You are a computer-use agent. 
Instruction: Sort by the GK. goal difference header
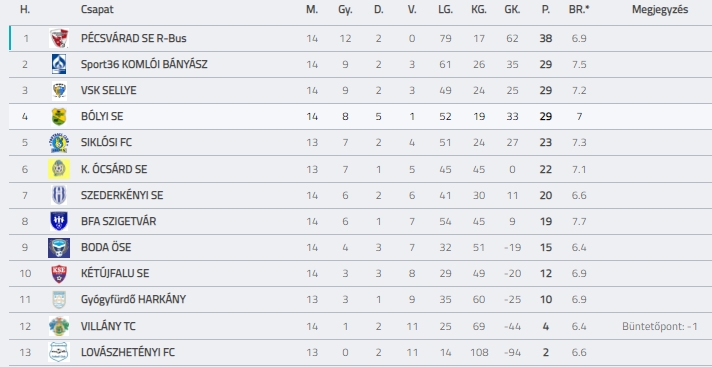coord(512,10)
